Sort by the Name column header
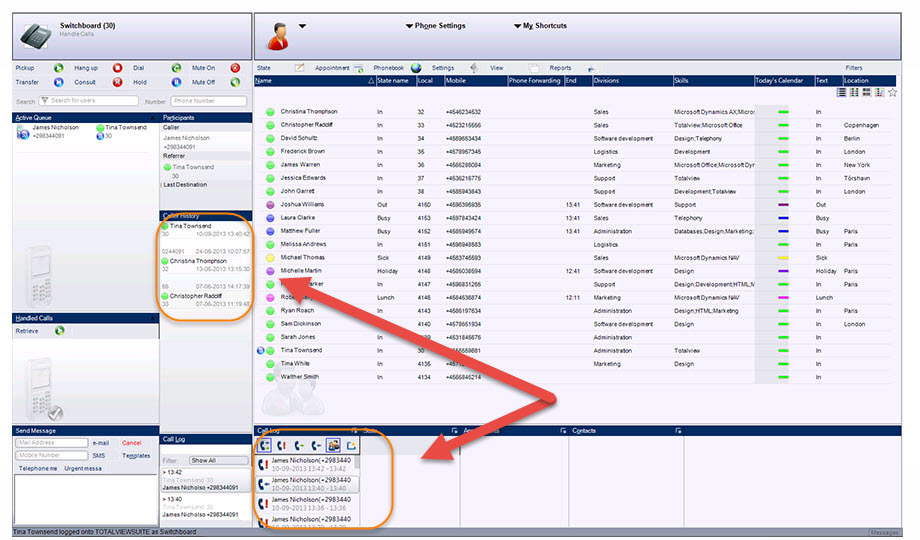 pyautogui.click(x=314, y=80)
